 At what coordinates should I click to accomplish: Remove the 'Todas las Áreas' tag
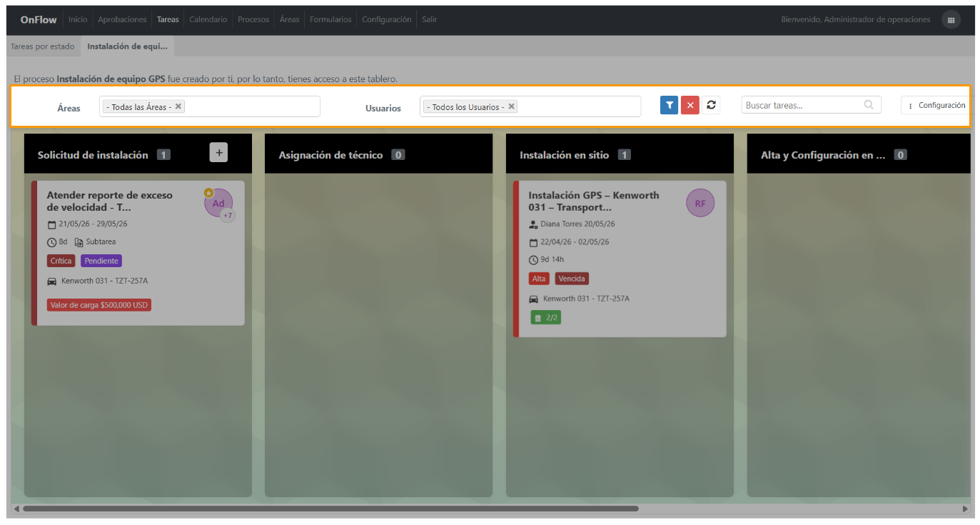tap(178, 106)
